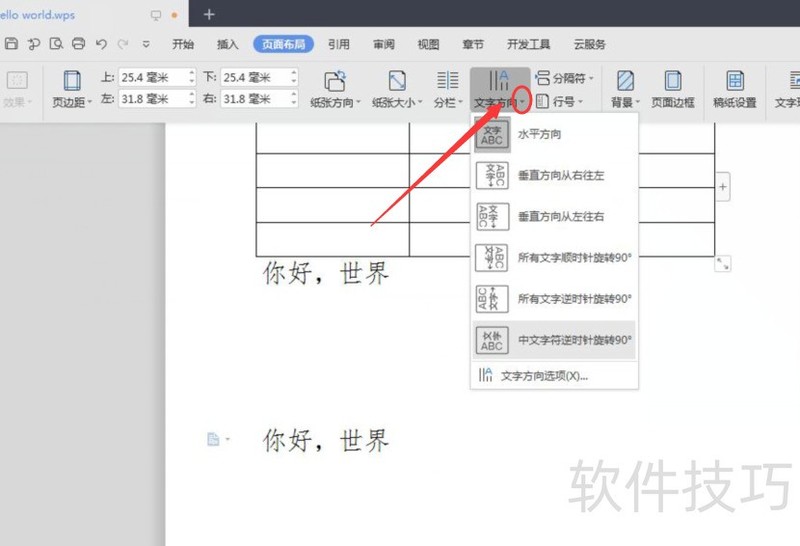
Task: Open the quick access customize dropdown
Action: click(146, 44)
